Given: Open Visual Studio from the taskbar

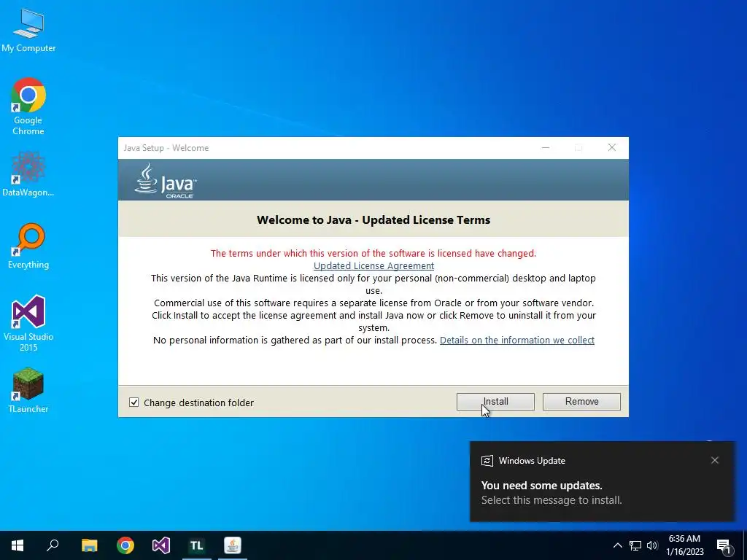Looking at the screenshot, I should (161, 545).
